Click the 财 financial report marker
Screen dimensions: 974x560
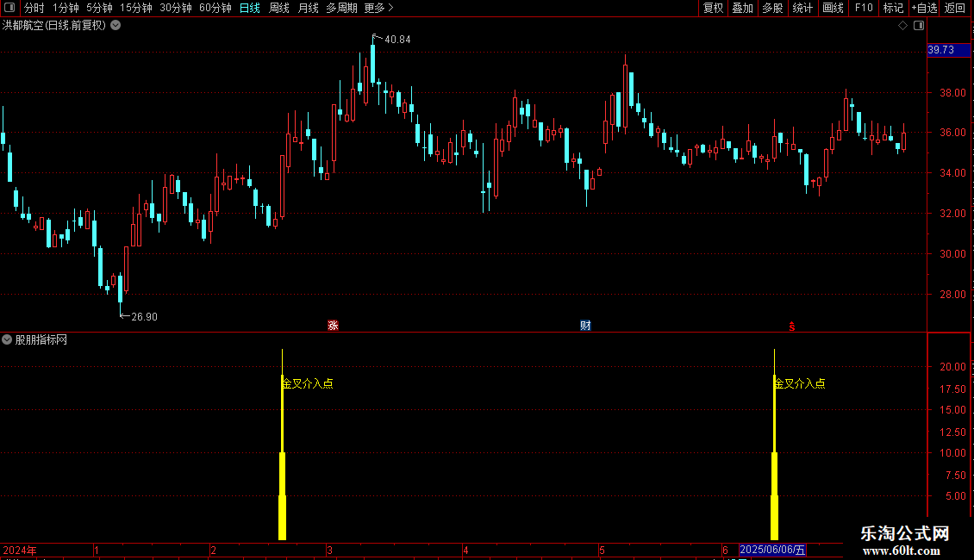pyautogui.click(x=585, y=326)
